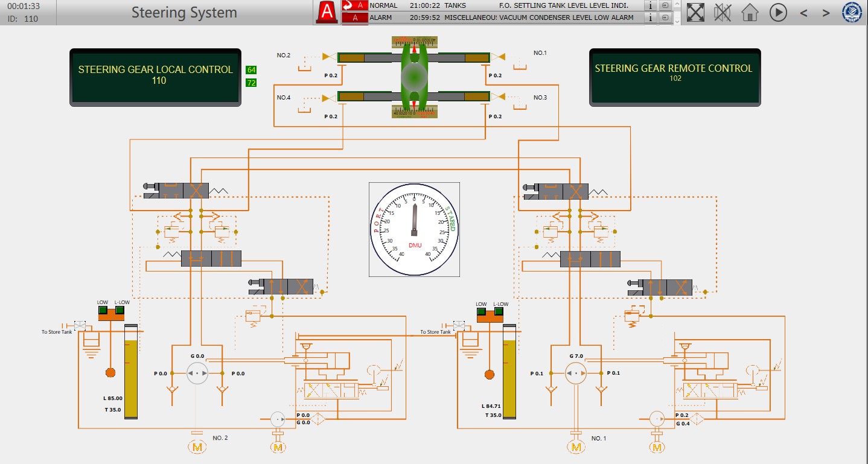Click the NO. 1 auxiliary pump motor M
The width and height of the screenshot is (868, 464).
(x=657, y=447)
